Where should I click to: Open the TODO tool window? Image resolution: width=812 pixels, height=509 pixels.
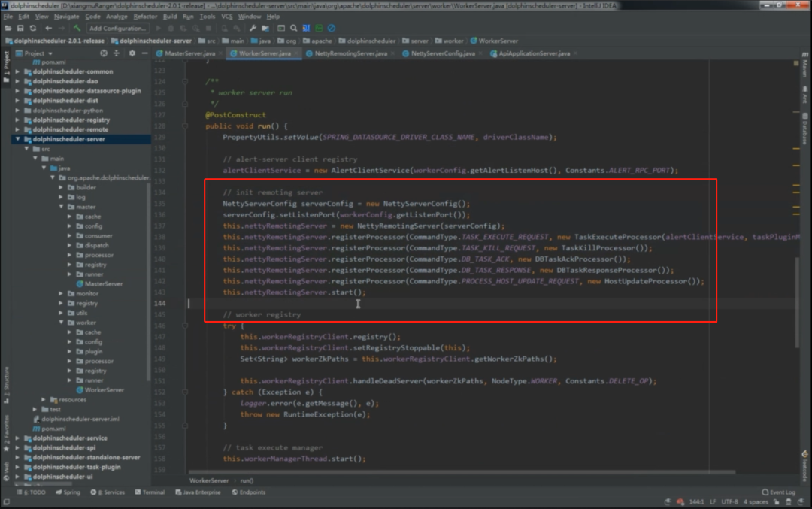pos(32,492)
